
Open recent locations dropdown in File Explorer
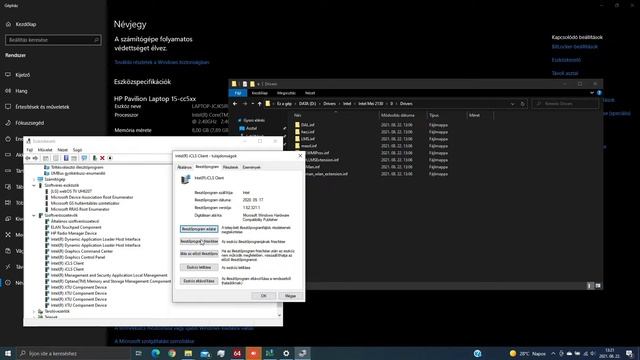pos(253,104)
